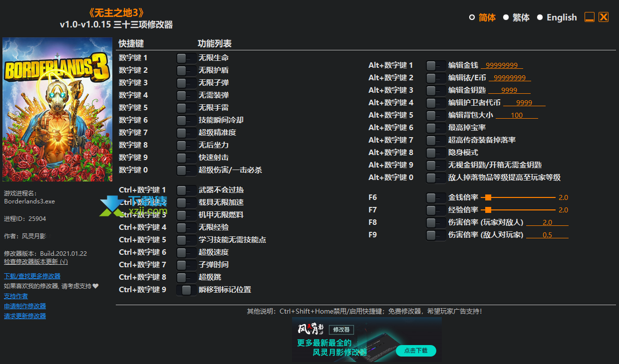
Task: Enable 无后坐力 switch
Action: 186,145
